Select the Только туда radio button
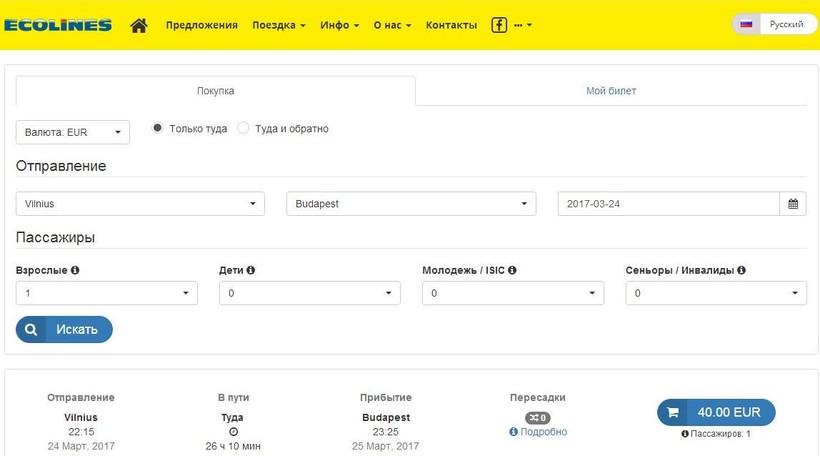The width and height of the screenshot is (820, 456). [x=157, y=128]
